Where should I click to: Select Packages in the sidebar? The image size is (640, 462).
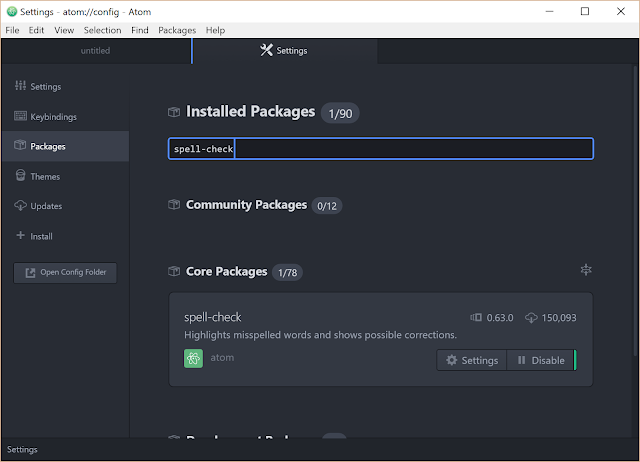[65, 146]
